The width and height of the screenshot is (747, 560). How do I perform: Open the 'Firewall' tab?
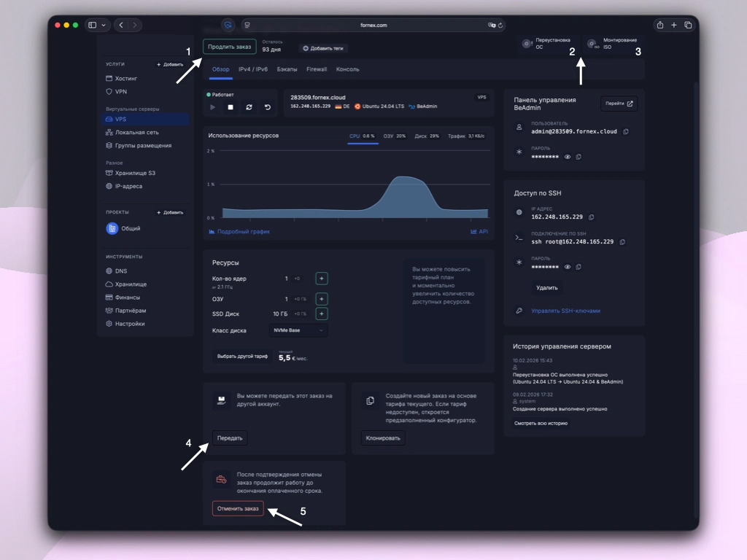coord(317,69)
